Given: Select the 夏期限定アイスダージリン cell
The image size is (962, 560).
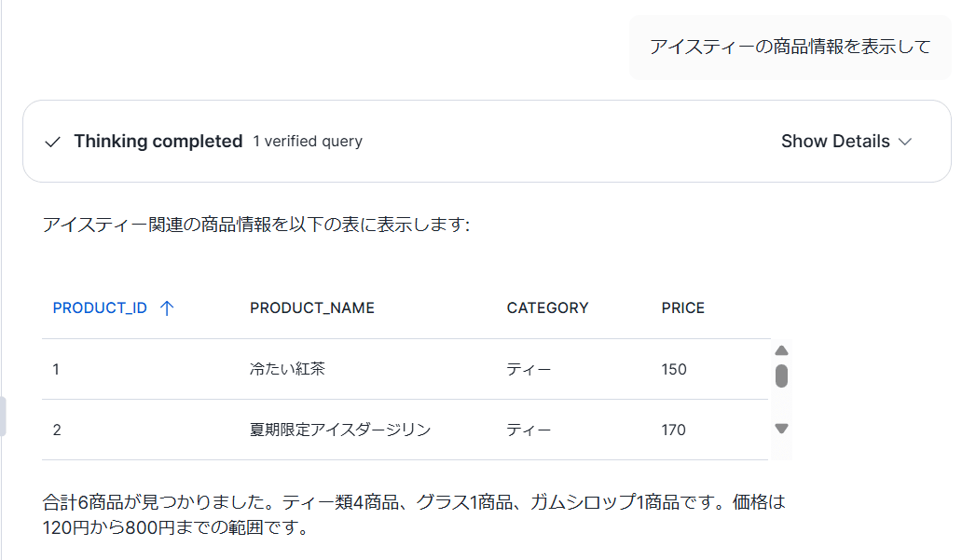Looking at the screenshot, I should 340,430.
